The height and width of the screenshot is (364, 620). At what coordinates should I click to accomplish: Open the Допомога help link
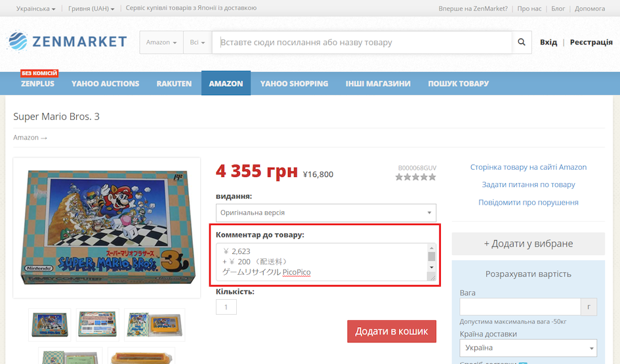[x=590, y=9]
